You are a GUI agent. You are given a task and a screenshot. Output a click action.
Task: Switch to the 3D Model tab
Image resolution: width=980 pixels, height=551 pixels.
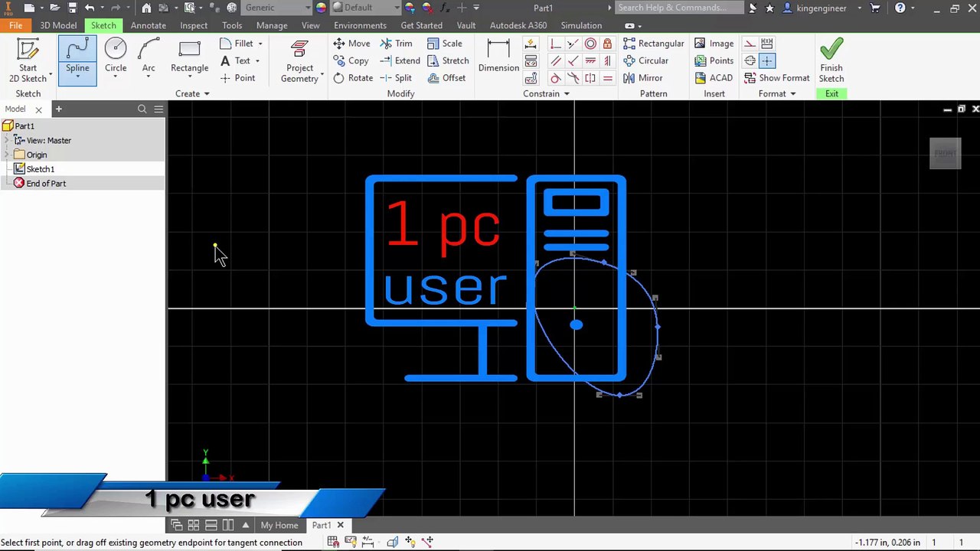pyautogui.click(x=58, y=25)
